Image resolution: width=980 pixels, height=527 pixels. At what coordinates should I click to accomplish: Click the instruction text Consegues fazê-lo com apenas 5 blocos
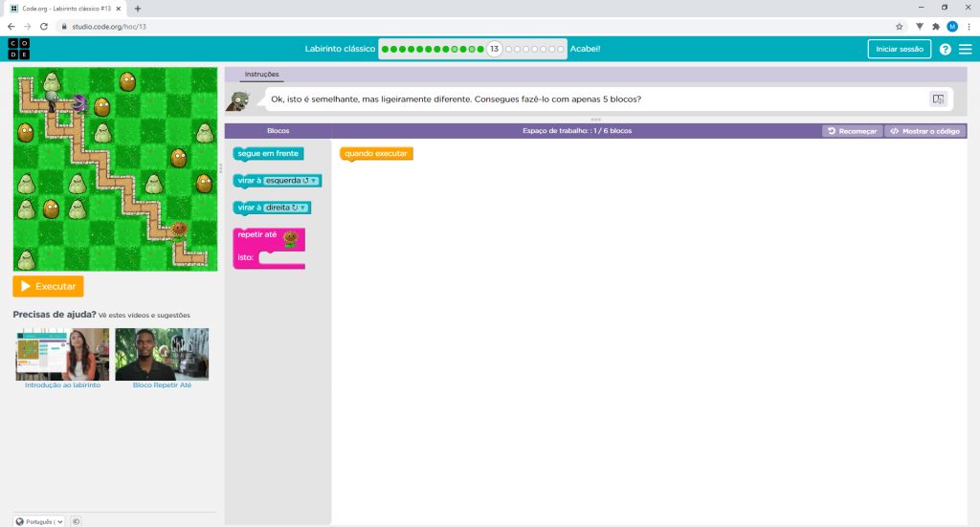558,99
